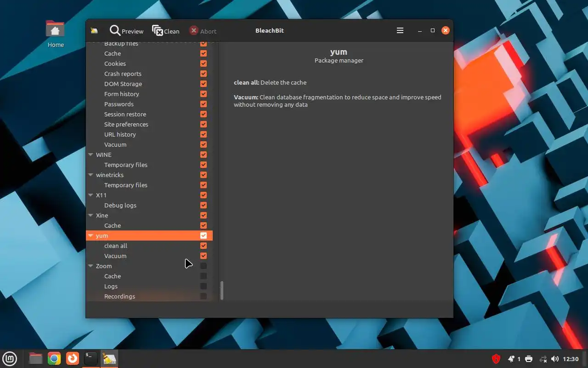The width and height of the screenshot is (588, 368).
Task: Open the BleachBit hamburger menu
Action: 400,30
